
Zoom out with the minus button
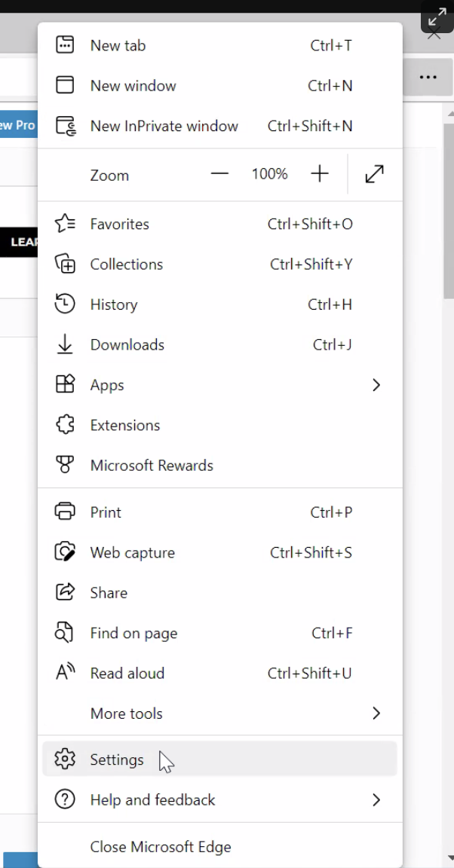coord(219,175)
